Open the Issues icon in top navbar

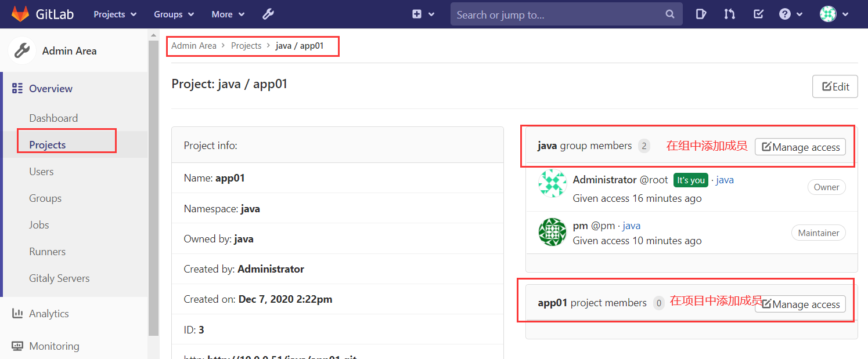(x=701, y=14)
